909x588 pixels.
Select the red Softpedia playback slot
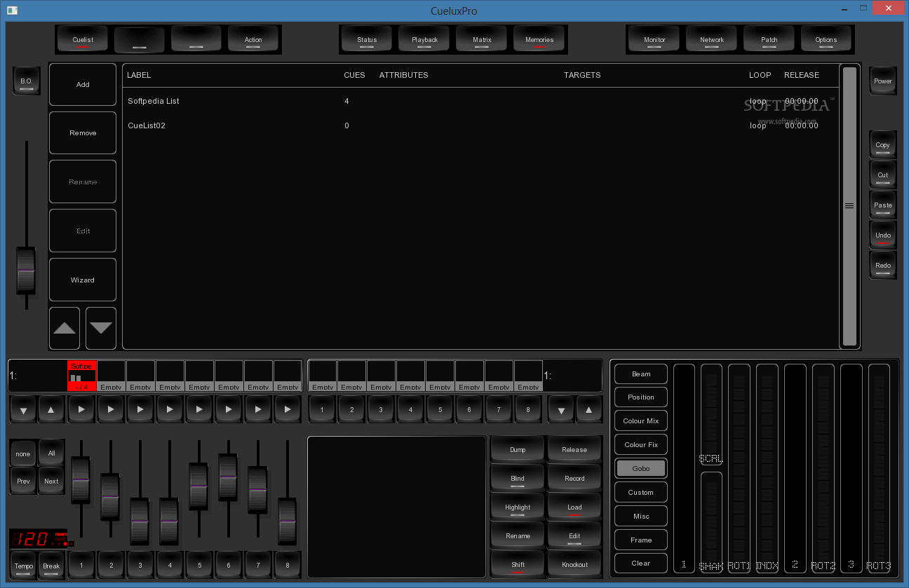(81, 376)
